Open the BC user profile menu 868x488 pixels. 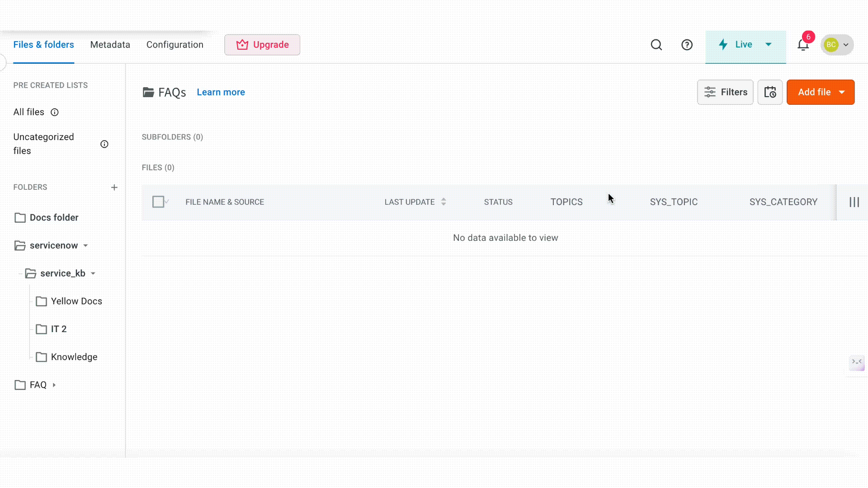pyautogui.click(x=837, y=45)
